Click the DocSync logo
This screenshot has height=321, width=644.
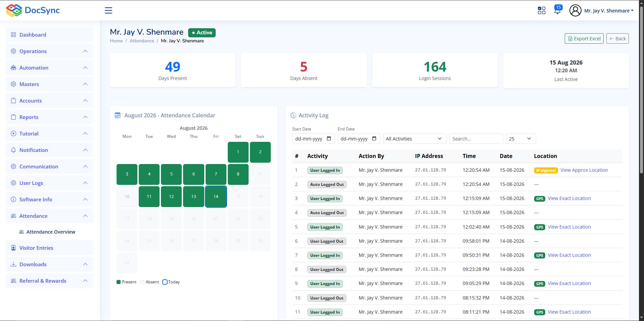point(33,10)
